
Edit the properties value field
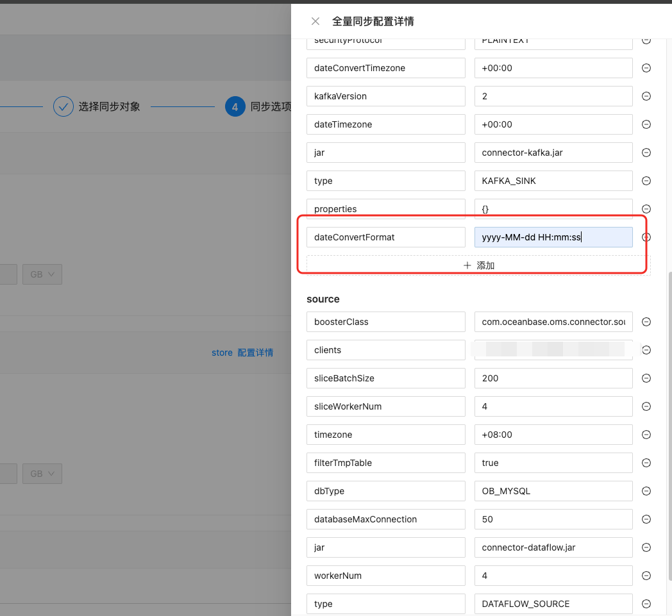coord(553,209)
